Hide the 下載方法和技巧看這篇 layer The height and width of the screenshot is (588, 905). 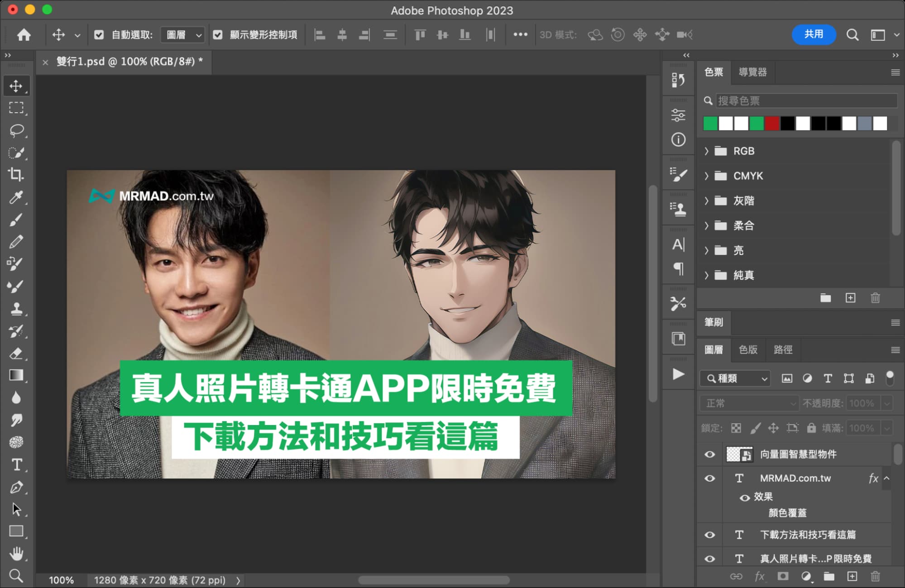coord(710,535)
